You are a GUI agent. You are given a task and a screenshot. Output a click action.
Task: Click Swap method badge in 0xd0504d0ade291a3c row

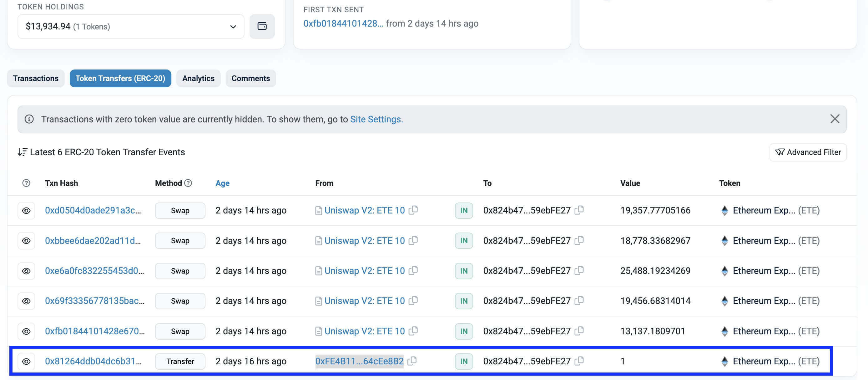(x=180, y=211)
